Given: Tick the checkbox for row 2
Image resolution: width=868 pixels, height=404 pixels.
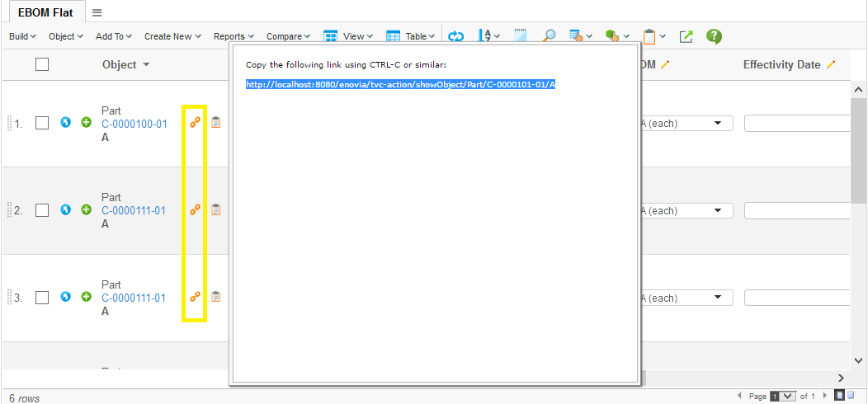Looking at the screenshot, I should click(42, 210).
